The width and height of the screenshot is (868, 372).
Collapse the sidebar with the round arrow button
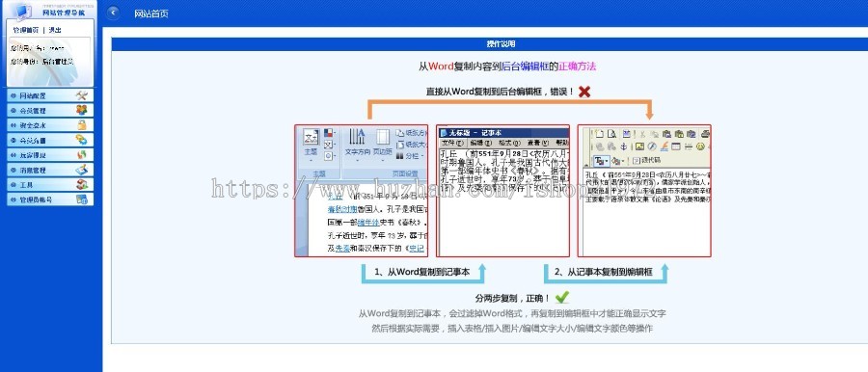pyautogui.click(x=113, y=13)
